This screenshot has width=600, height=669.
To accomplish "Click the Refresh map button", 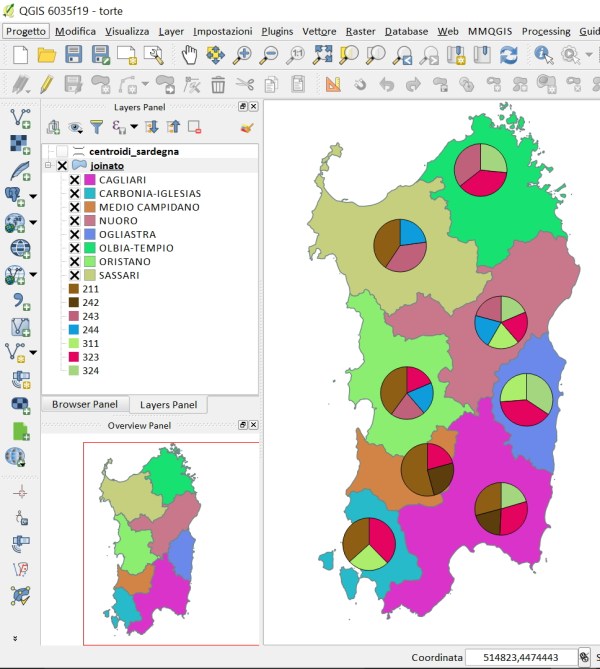I will [x=509, y=55].
